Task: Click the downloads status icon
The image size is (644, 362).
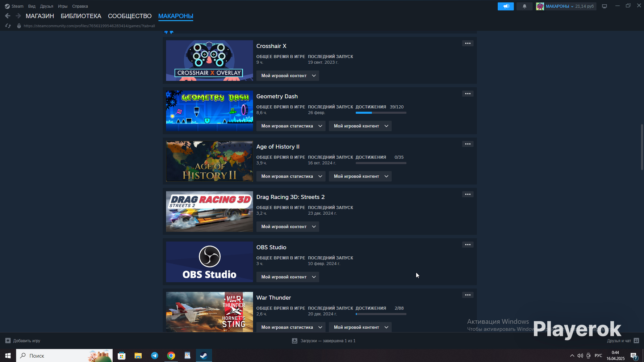Action: coord(294,341)
